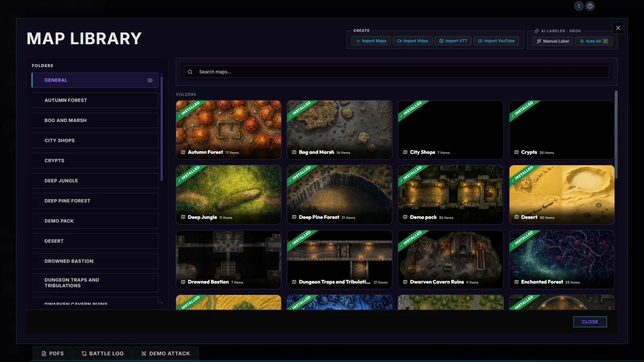Screen dimensions: 644x362
Task: Click the folder sidebar scrollbar down arrow
Action: tap(162, 303)
